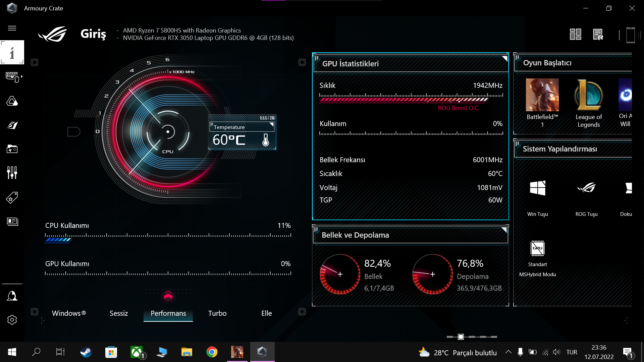Open Scenario Profiles sliders sidebar icon
The width and height of the screenshot is (644, 362).
pyautogui.click(x=12, y=173)
